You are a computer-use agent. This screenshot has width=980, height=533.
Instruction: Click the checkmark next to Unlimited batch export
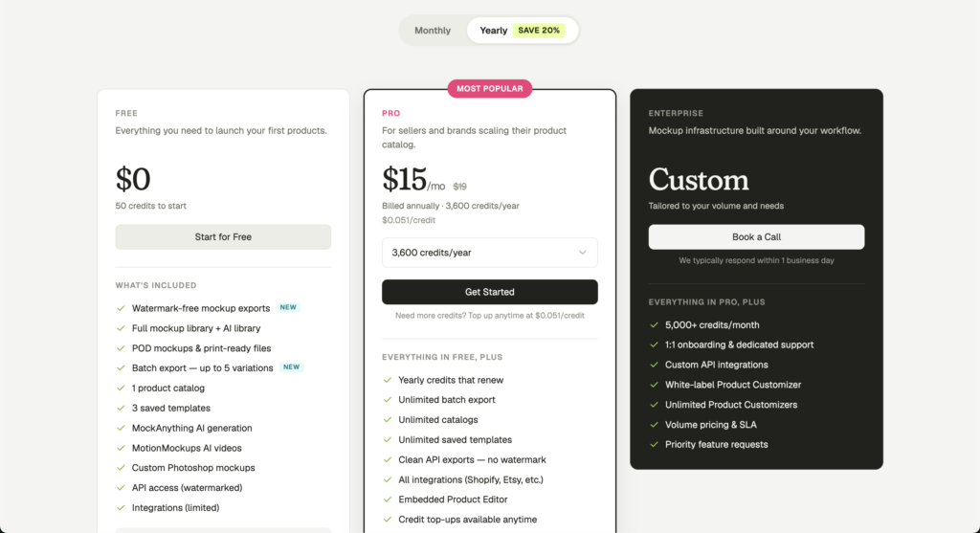pos(388,400)
